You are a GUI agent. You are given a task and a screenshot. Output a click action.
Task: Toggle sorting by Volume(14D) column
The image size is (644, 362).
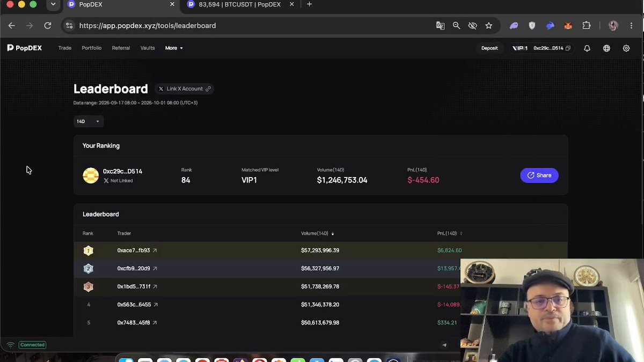coord(318,233)
